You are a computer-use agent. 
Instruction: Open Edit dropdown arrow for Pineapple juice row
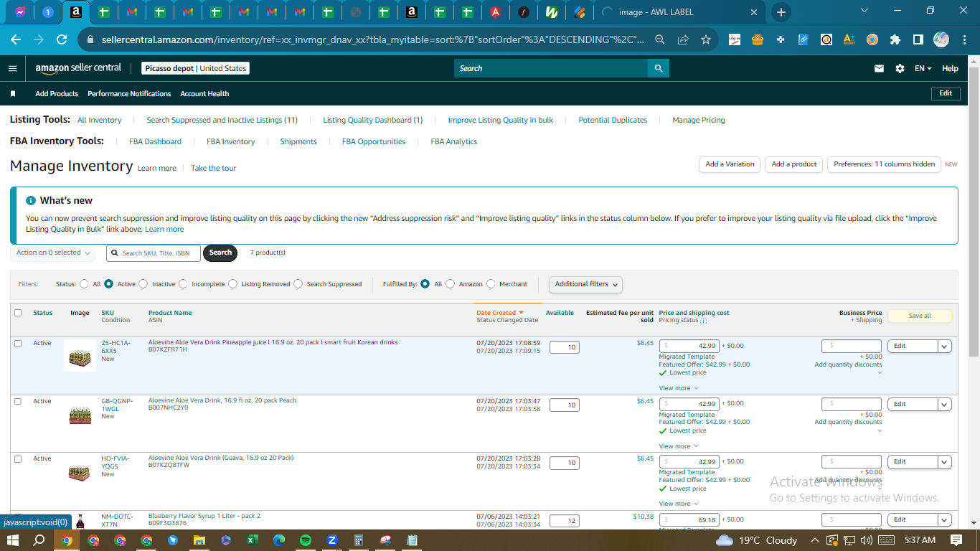coord(945,347)
